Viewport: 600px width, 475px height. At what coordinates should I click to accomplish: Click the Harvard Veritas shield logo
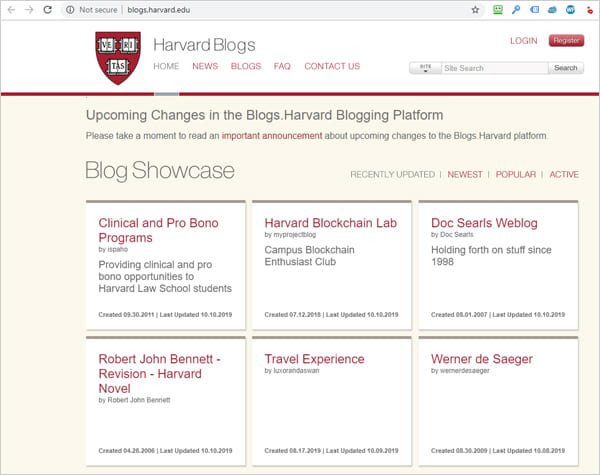118,58
